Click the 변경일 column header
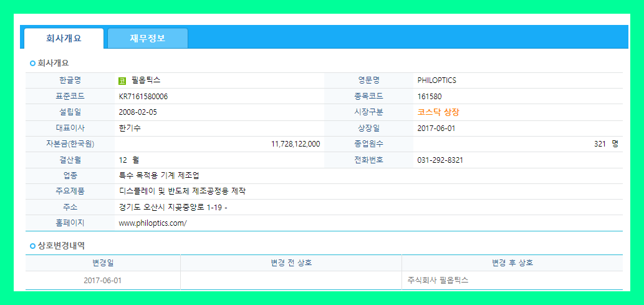 (103, 263)
